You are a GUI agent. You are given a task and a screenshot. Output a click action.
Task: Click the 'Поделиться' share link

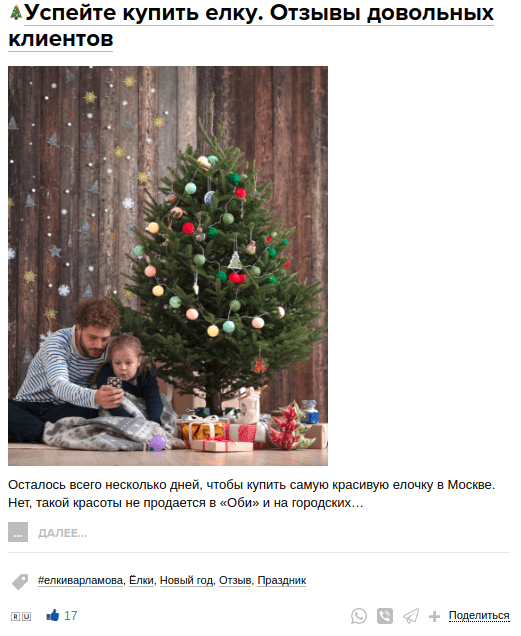[x=479, y=616]
